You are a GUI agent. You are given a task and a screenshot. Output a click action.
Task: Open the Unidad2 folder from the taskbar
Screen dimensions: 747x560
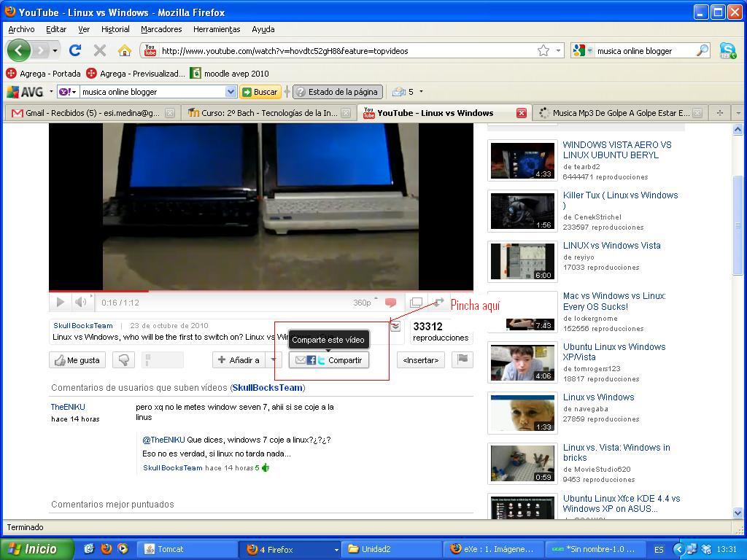390,549
